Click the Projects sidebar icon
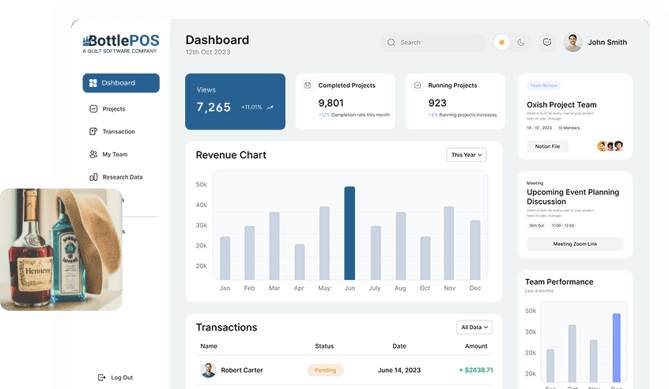 (93, 109)
